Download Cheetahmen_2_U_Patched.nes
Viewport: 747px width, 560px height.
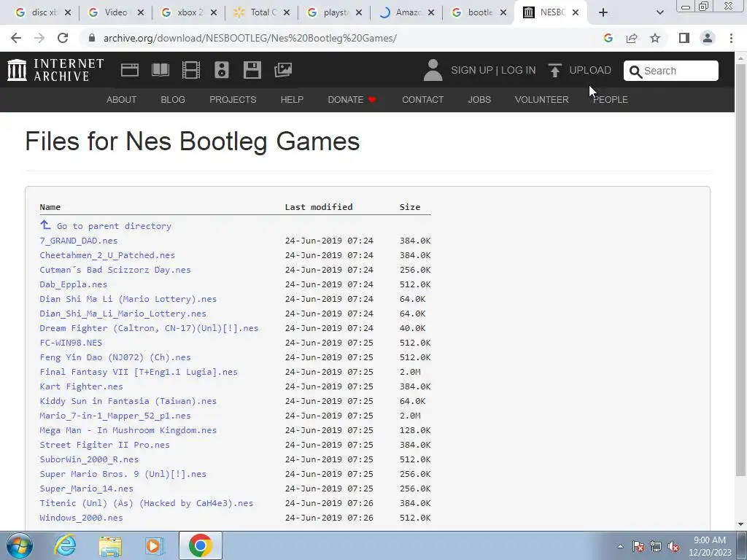[x=107, y=255]
